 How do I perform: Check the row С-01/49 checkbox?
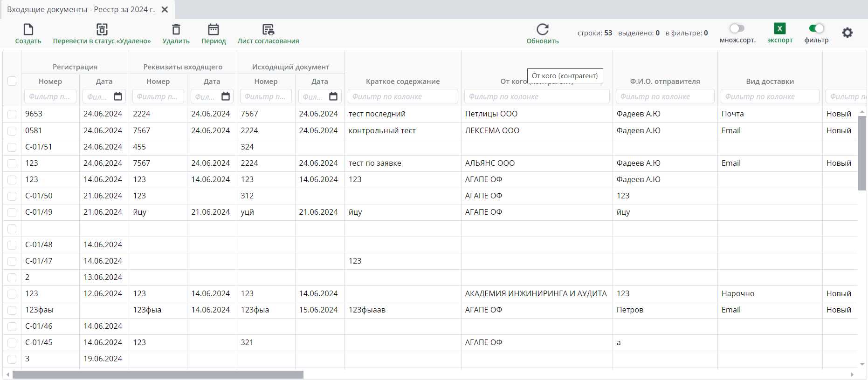click(12, 212)
